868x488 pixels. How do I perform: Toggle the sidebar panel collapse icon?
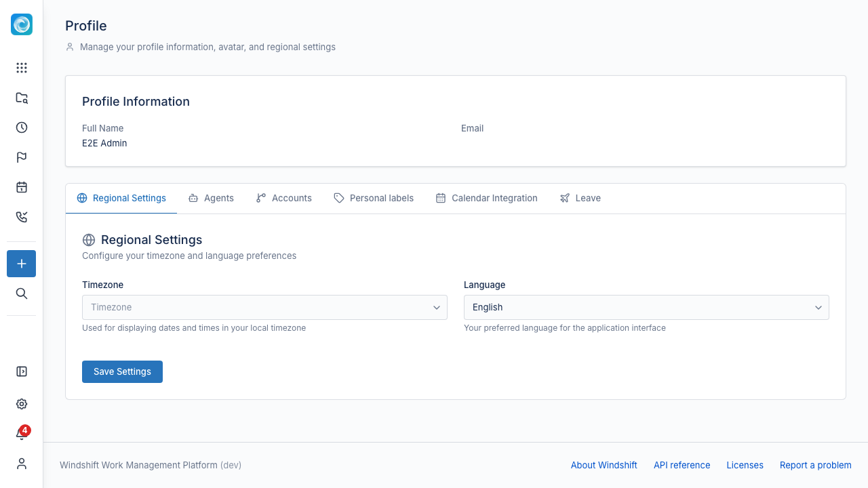click(22, 371)
